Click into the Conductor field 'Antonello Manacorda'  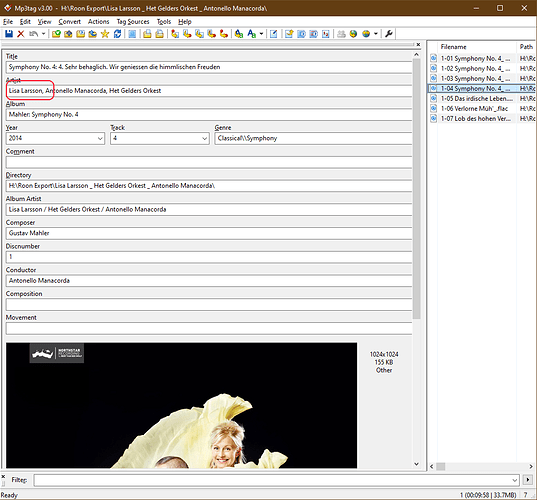tap(209, 280)
